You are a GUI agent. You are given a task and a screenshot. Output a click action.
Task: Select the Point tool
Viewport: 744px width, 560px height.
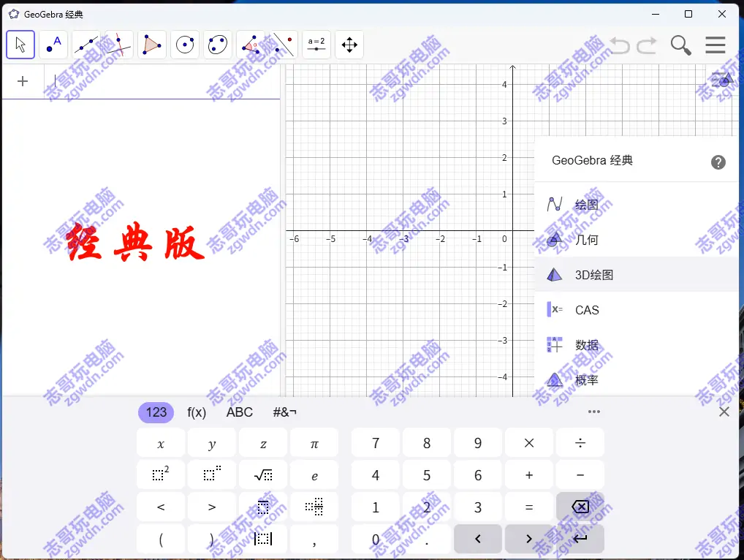[x=53, y=45]
